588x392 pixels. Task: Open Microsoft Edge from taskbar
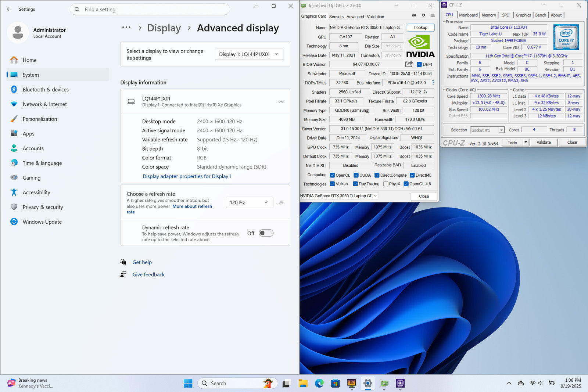[319, 384]
